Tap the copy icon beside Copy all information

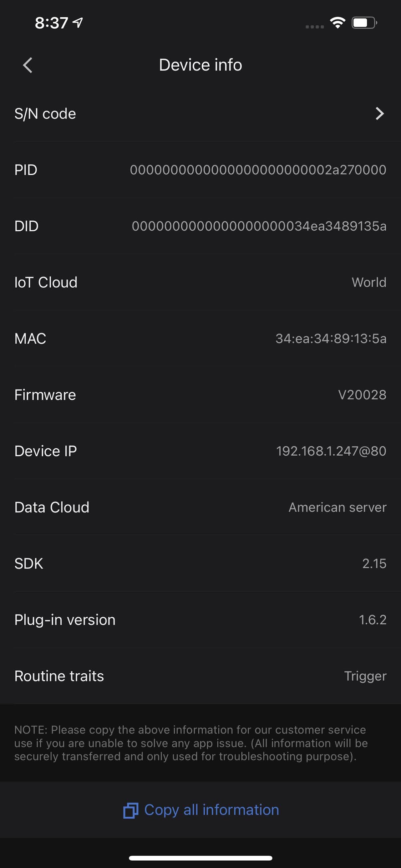[x=131, y=811]
